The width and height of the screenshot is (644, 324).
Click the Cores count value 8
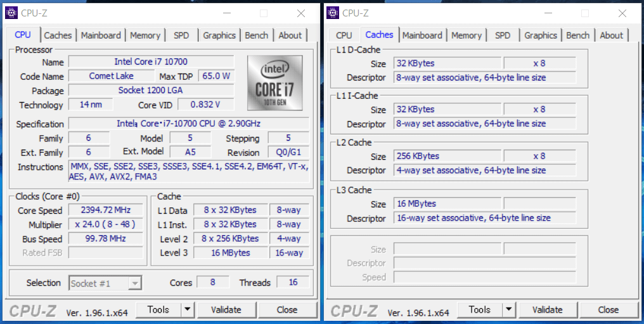(x=213, y=282)
